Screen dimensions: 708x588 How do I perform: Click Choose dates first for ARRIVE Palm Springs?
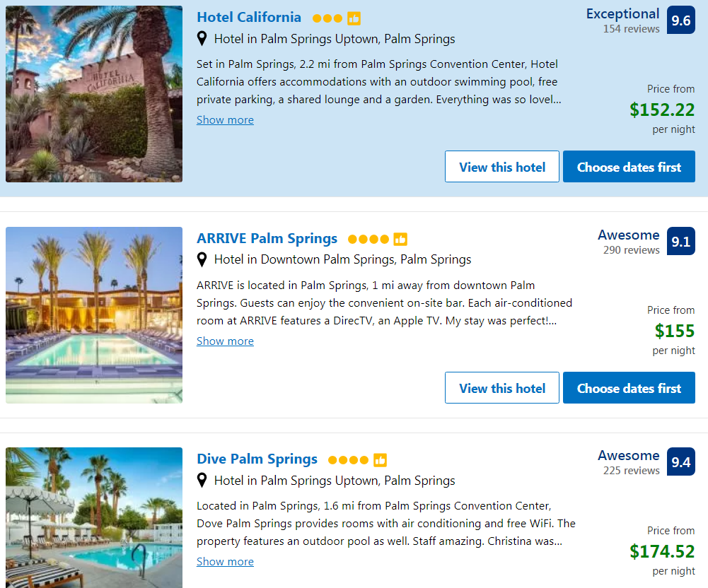[x=628, y=387]
